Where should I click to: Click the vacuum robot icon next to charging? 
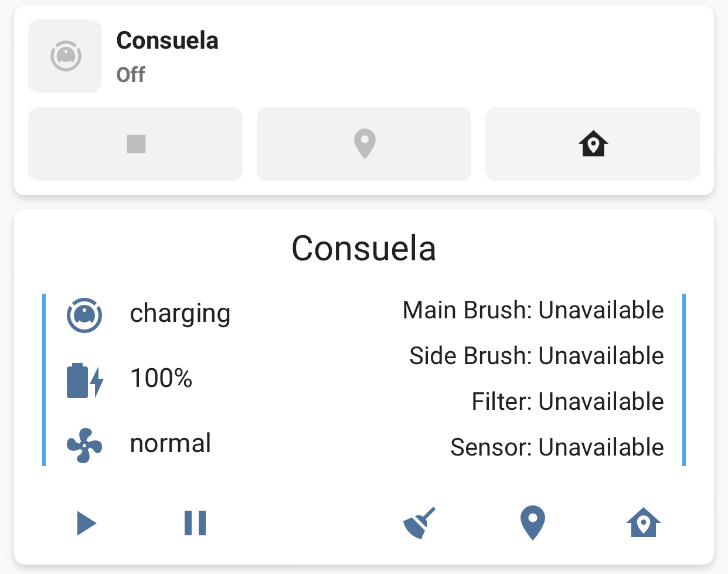pyautogui.click(x=84, y=314)
